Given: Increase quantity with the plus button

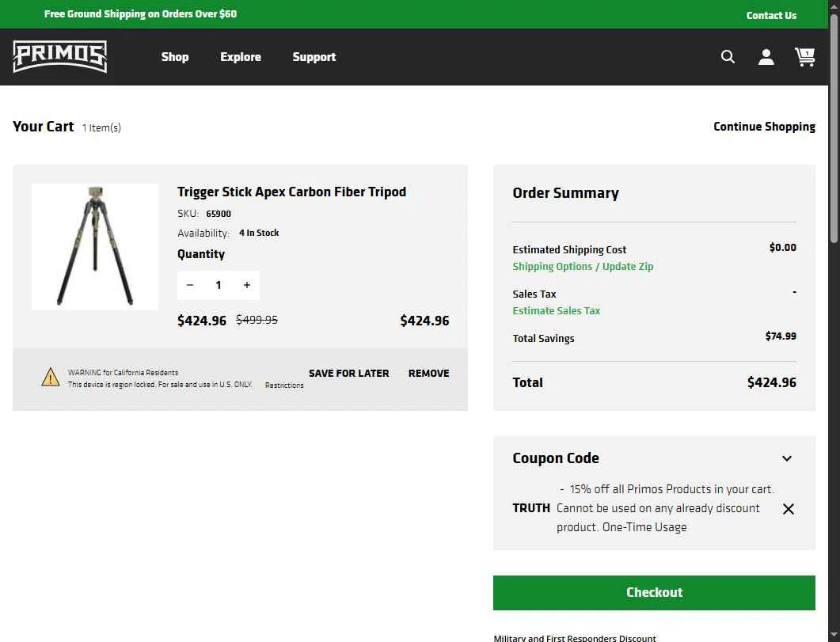Looking at the screenshot, I should (247, 286).
